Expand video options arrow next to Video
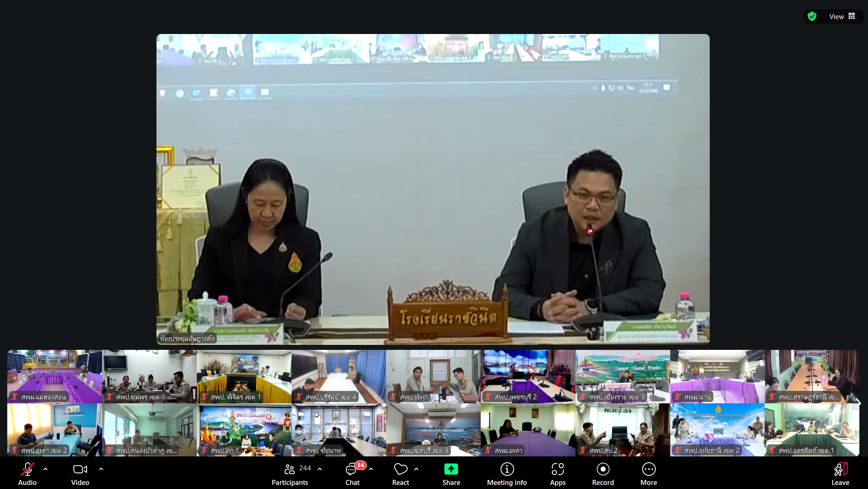Viewport: 868px width, 489px height. pos(101,469)
